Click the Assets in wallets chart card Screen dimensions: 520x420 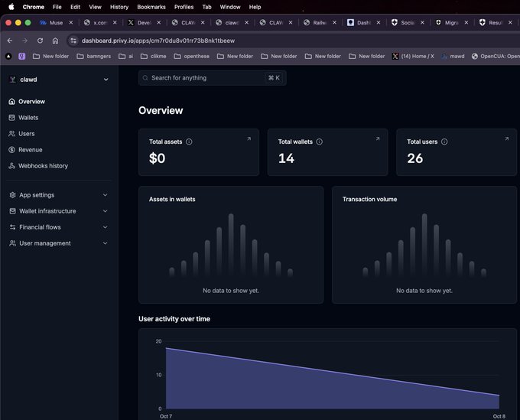(x=231, y=245)
